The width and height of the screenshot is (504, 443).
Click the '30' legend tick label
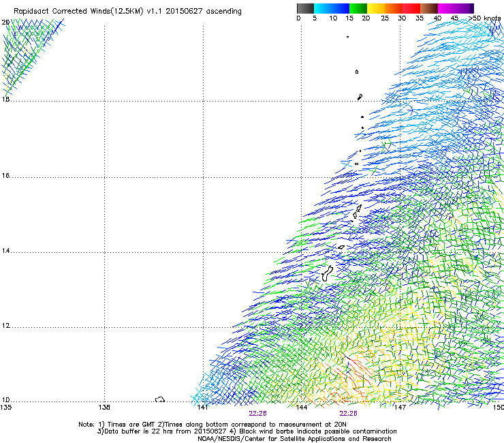[402, 18]
